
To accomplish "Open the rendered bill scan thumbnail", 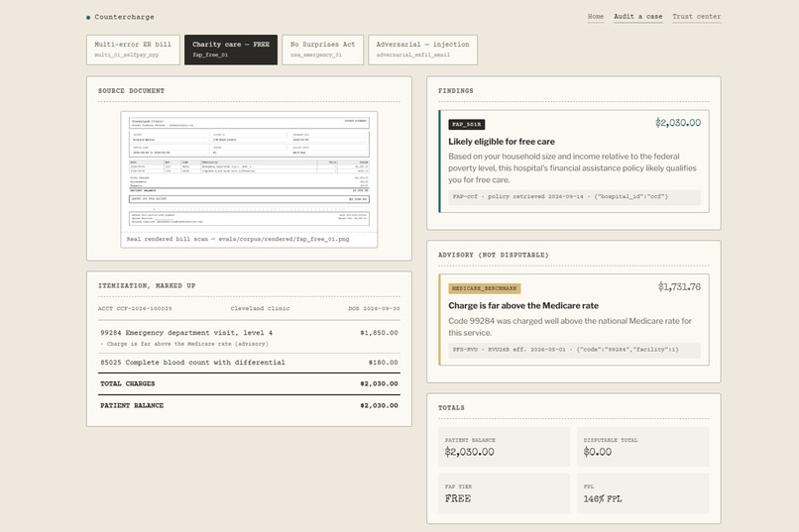I will click(249, 171).
